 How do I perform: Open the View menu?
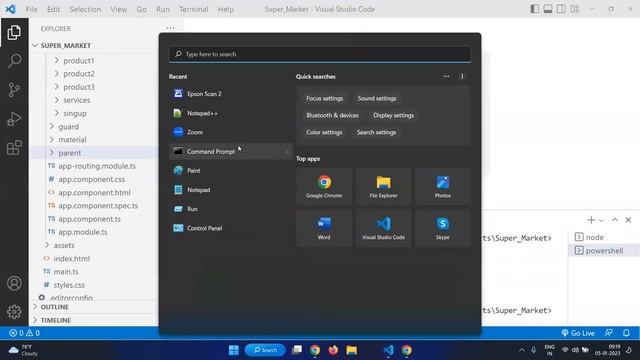(118, 9)
